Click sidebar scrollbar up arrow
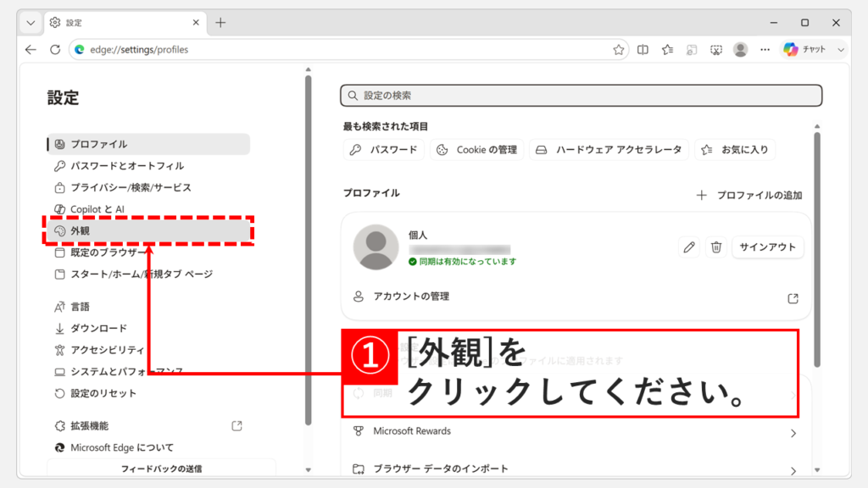Viewport: 868px width, 488px height. tap(309, 69)
